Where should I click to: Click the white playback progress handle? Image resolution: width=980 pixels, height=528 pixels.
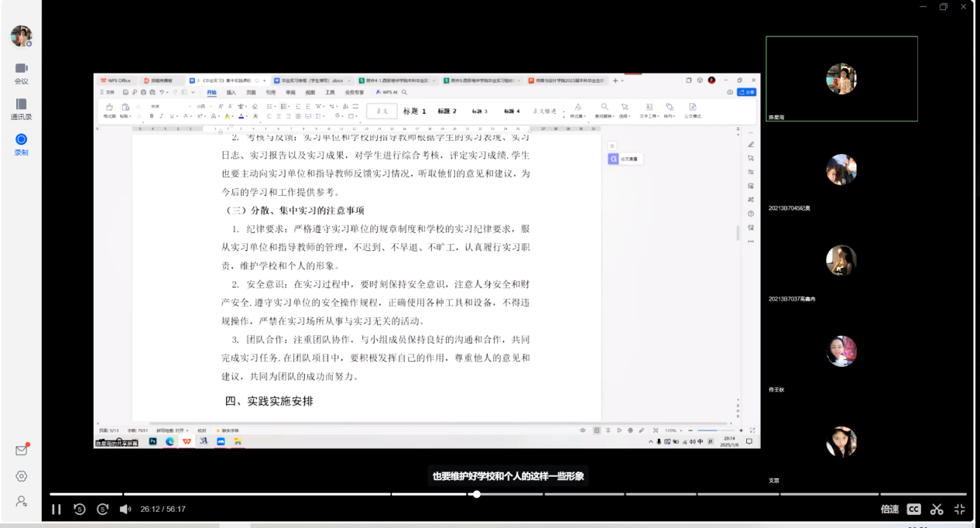click(477, 494)
